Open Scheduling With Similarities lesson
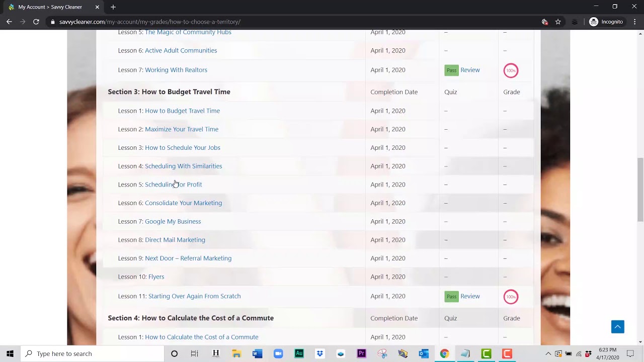Viewport: 644px width, 362px height. (x=183, y=166)
